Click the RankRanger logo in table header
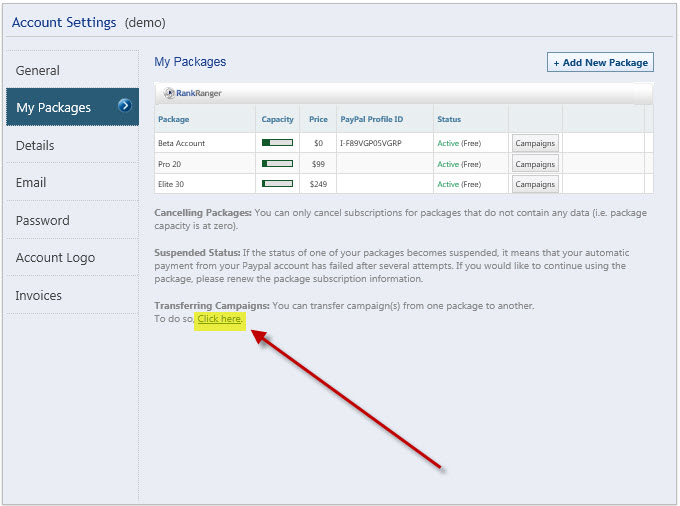 (x=193, y=93)
